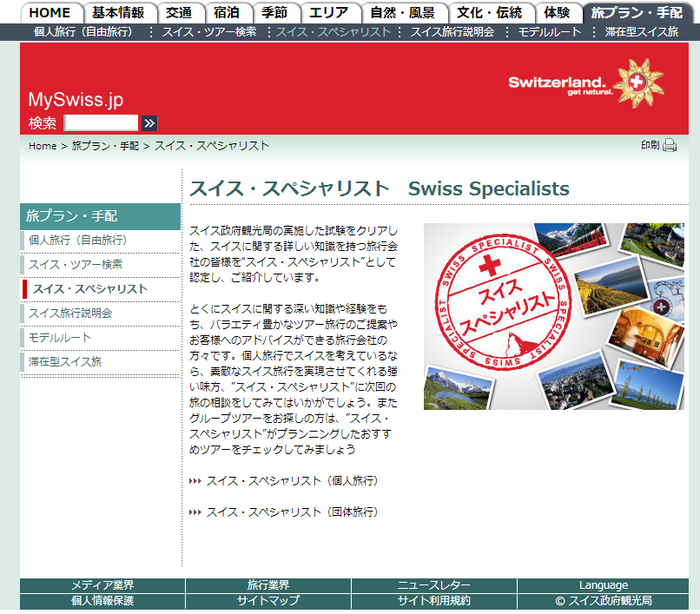Open the スイス・スペシャリスト（団体旅行）link
This screenshot has width=700, height=614.
point(292,512)
